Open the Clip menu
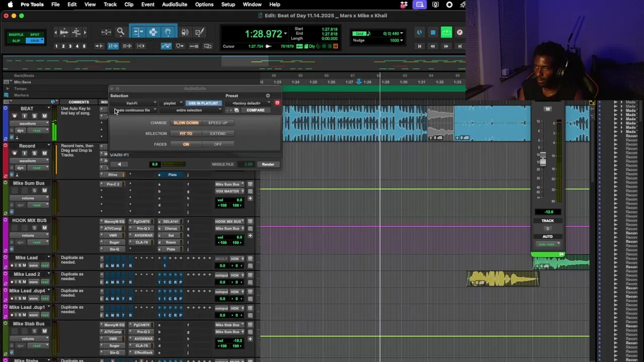 (x=129, y=5)
